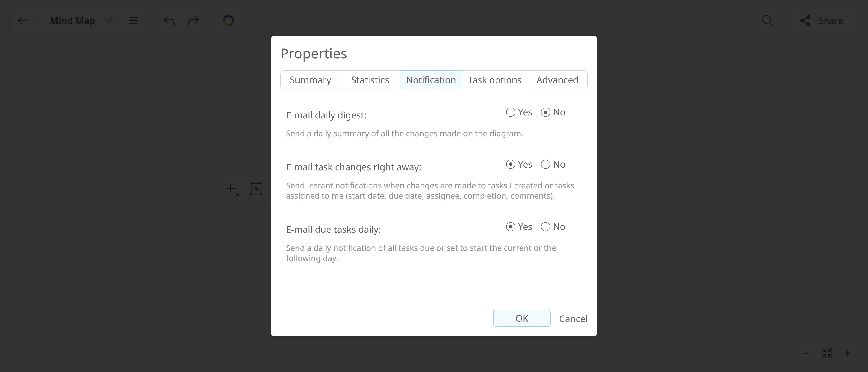Select No for E-mail task changes
868x372 pixels.
(546, 165)
